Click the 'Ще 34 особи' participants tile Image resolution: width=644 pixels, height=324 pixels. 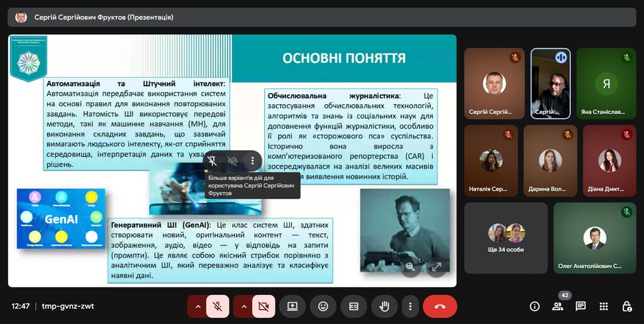coord(506,238)
